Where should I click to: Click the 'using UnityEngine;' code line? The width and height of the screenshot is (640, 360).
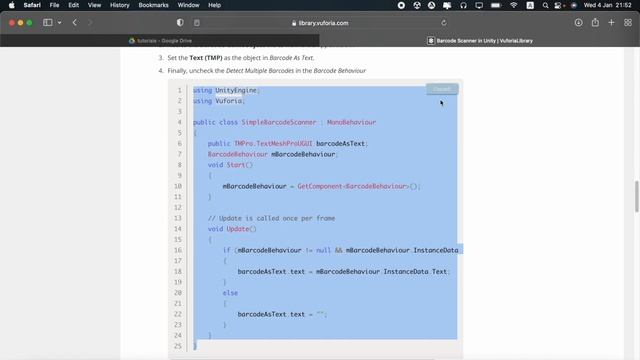(227, 90)
